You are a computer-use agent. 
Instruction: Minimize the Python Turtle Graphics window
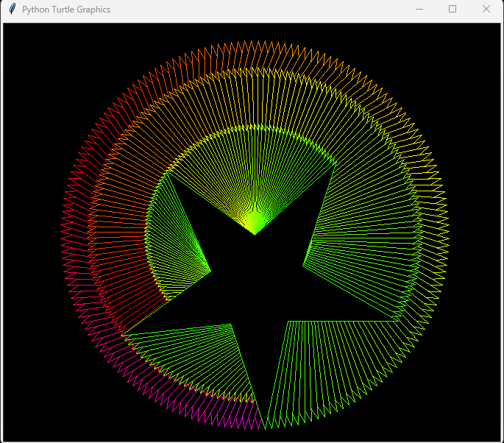[419, 10]
